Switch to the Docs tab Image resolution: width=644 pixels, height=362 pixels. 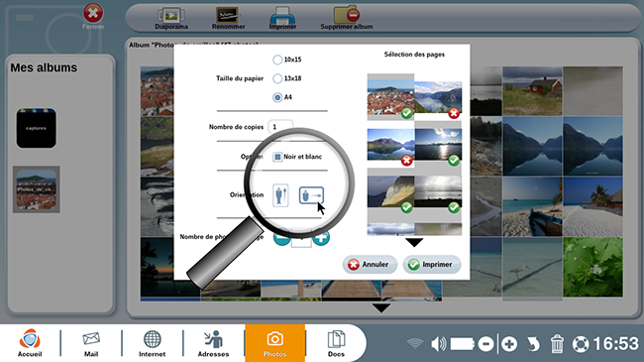coord(336,343)
